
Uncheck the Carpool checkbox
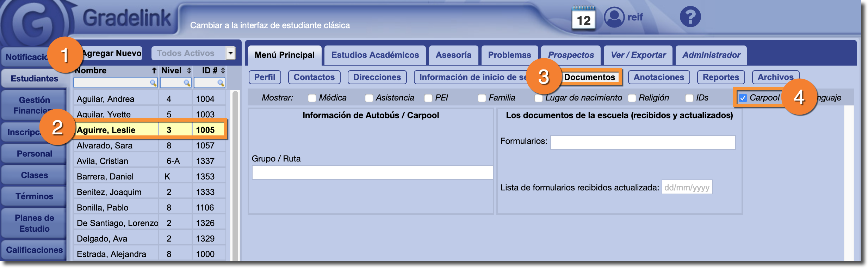point(743,98)
